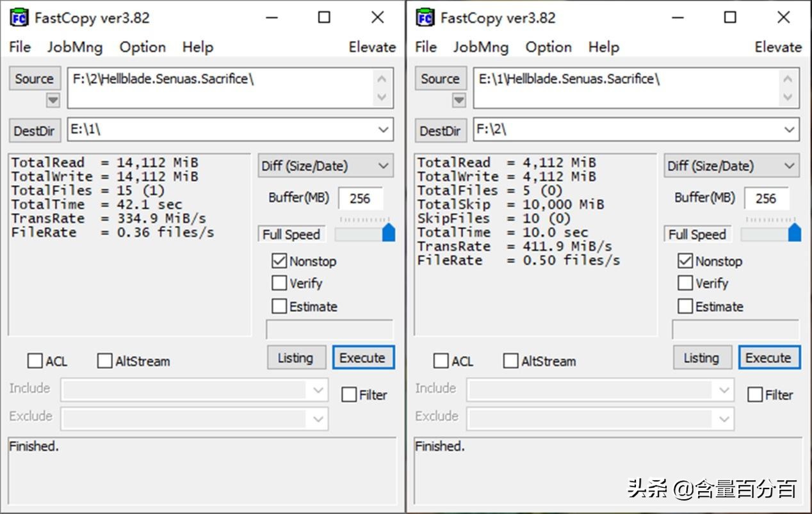Click Full Speed slider handle in left window
The width and height of the screenshot is (812, 514).
tap(388, 232)
